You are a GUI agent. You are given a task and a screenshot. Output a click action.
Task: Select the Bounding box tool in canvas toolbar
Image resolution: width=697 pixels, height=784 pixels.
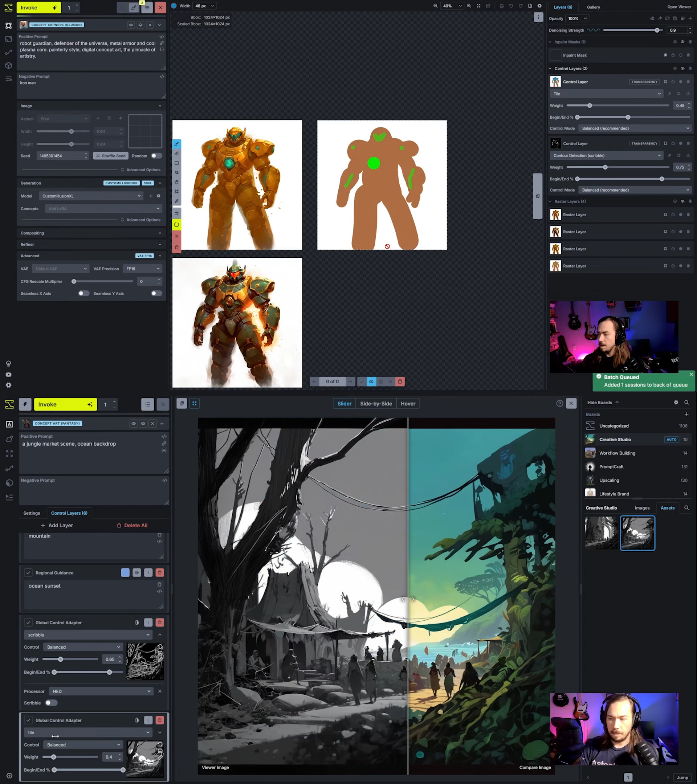(x=176, y=191)
